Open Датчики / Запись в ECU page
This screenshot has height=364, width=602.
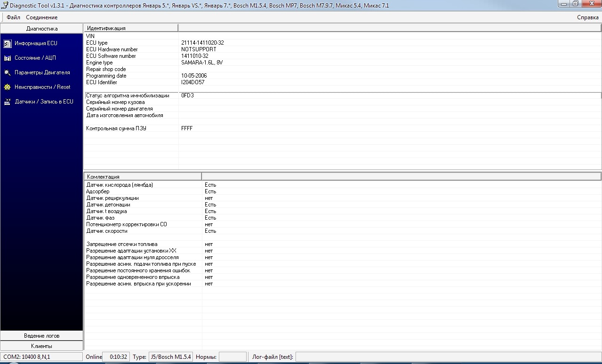(x=44, y=102)
